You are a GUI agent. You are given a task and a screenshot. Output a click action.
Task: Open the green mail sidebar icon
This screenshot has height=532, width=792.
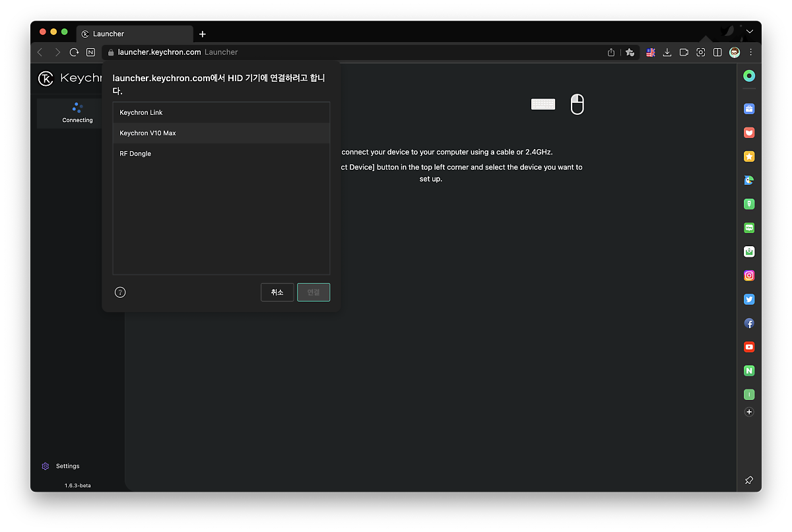[749, 251]
